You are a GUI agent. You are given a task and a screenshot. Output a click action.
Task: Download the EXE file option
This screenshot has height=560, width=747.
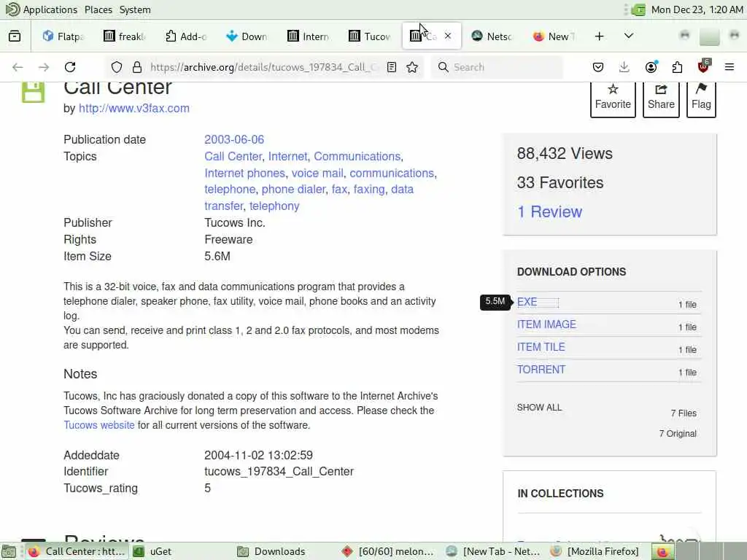point(527,302)
